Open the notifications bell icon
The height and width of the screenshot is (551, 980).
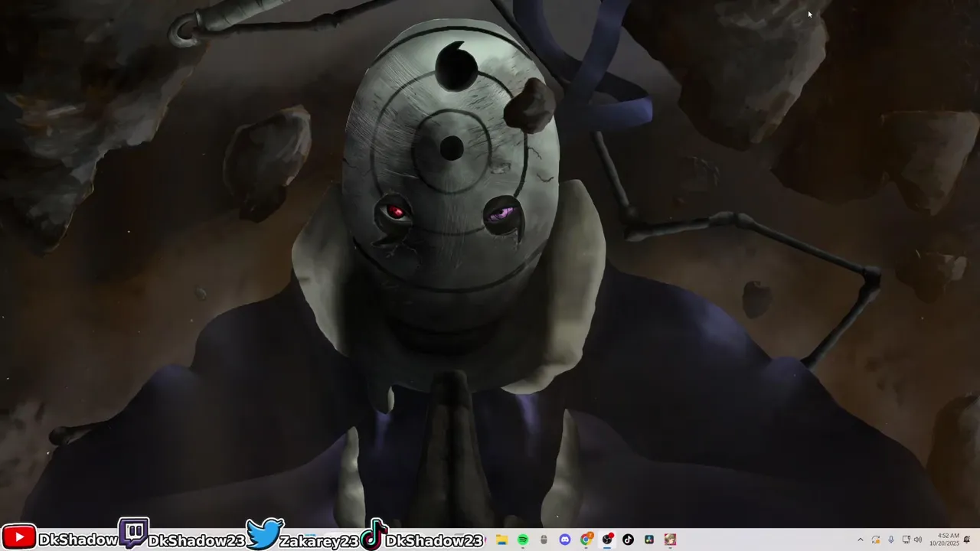tap(967, 540)
